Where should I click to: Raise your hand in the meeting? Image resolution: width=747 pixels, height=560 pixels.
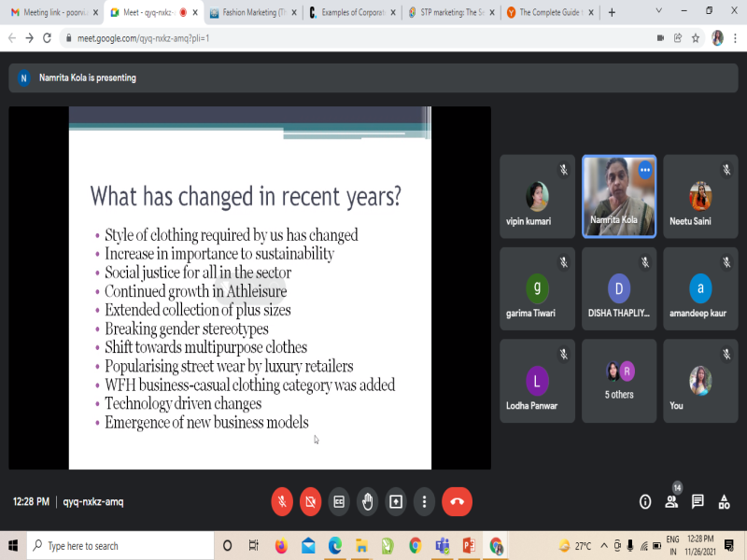[368, 501]
